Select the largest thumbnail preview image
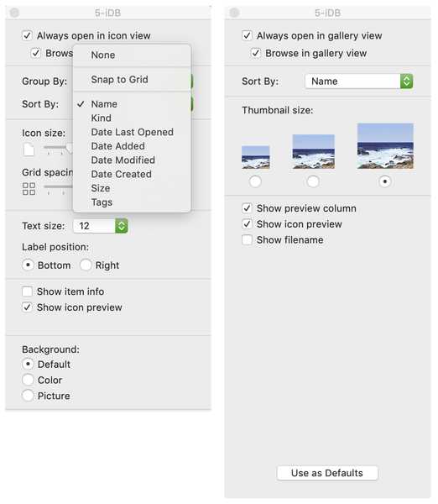 pyautogui.click(x=385, y=145)
